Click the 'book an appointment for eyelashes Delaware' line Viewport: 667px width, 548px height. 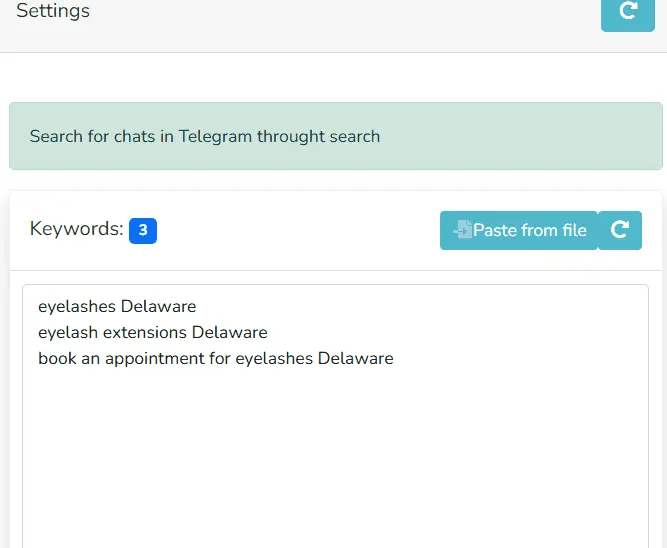pyautogui.click(x=216, y=358)
